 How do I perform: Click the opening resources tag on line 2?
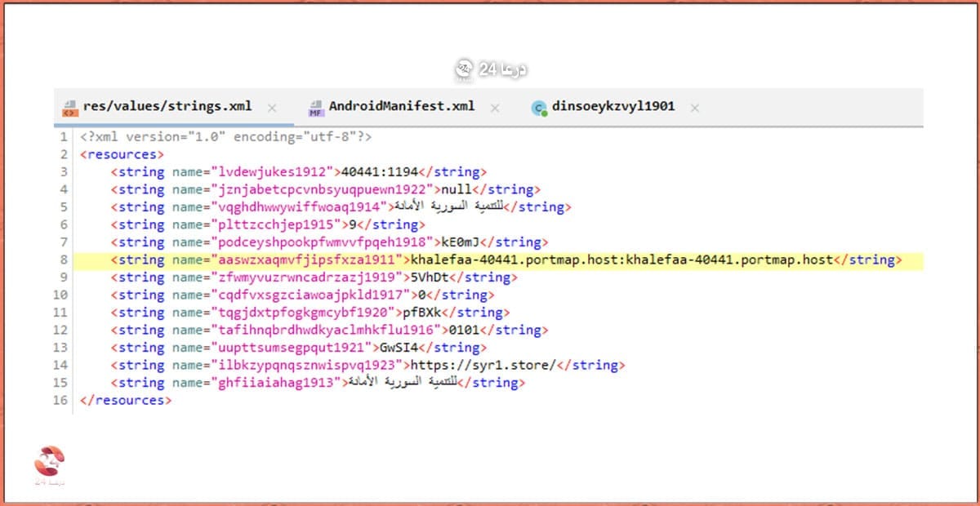[122, 154]
